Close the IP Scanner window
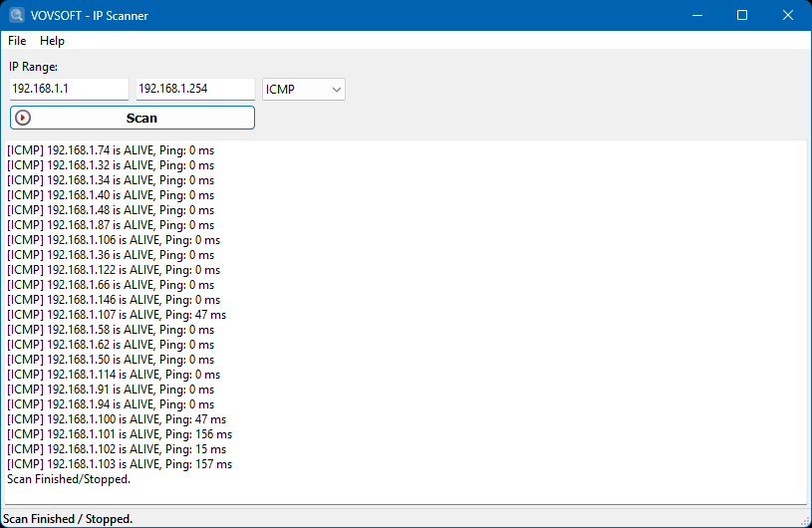The image size is (812, 528). (x=788, y=16)
